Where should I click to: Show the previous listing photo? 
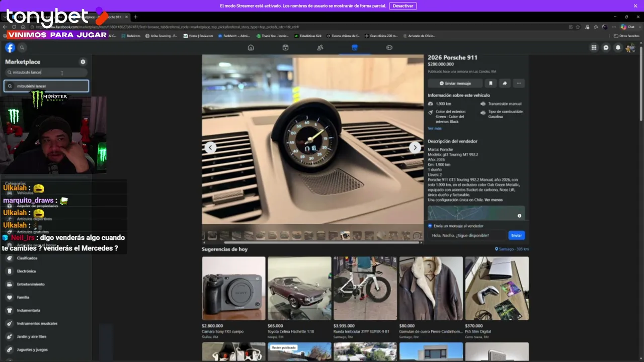[210, 147]
